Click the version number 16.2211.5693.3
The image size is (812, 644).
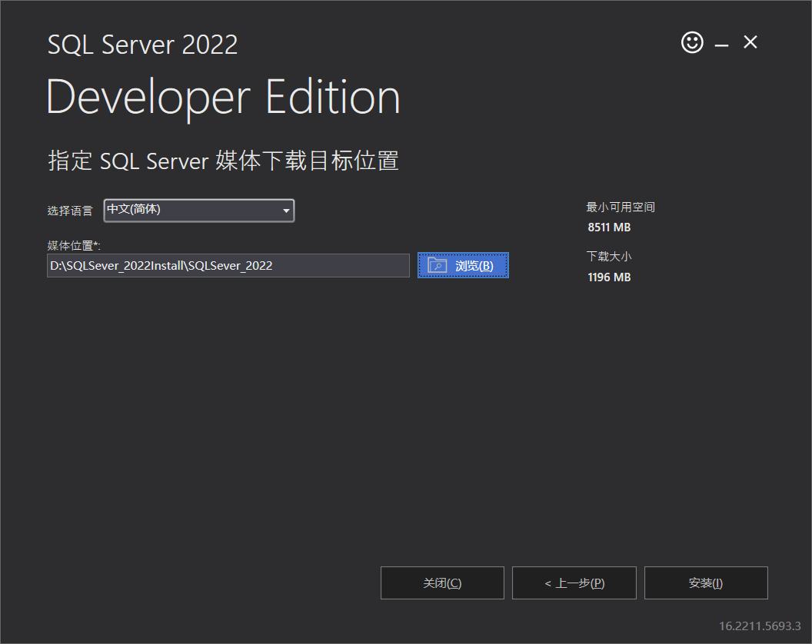[760, 626]
